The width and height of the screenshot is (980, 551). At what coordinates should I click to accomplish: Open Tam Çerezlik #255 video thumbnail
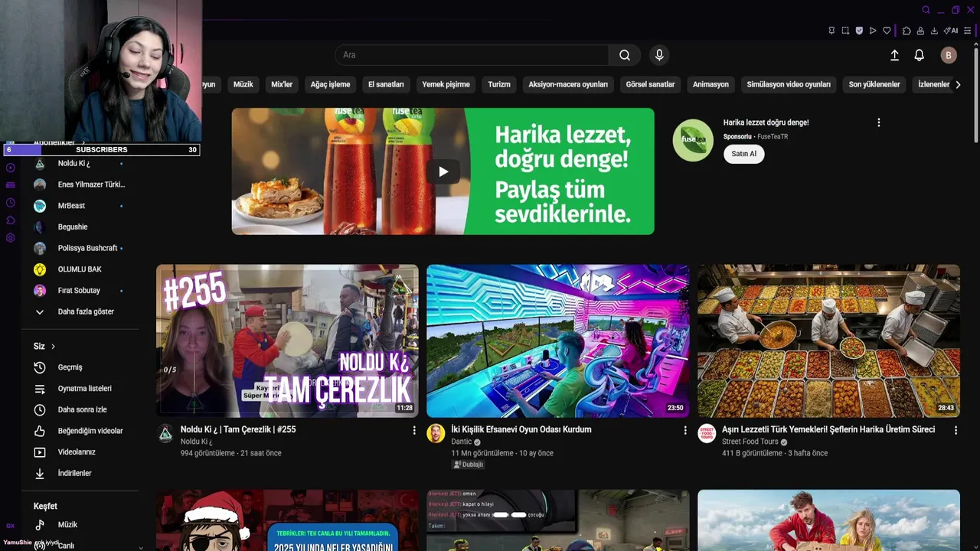(287, 341)
